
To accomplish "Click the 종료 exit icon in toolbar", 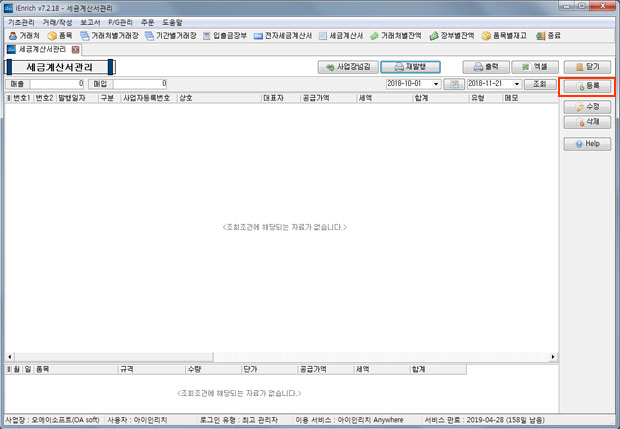I will (x=547, y=35).
